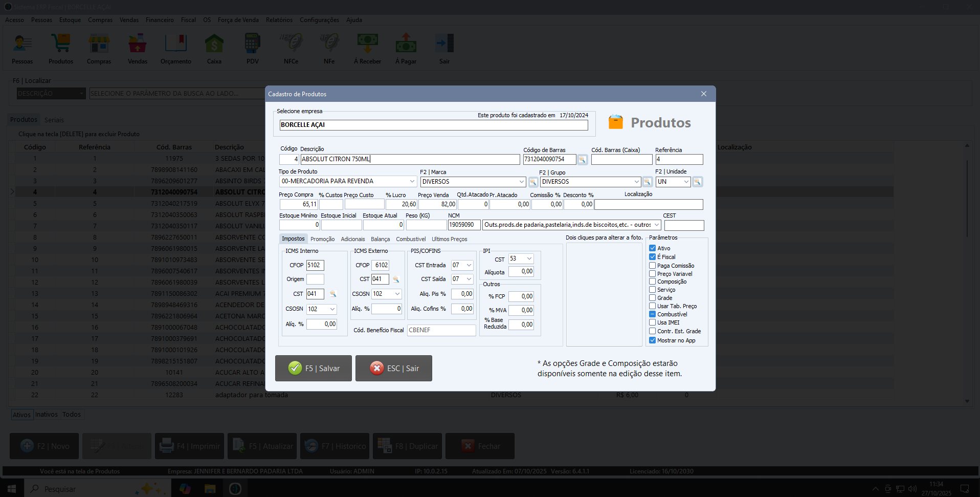This screenshot has height=497, width=980.
Task: Uncheck the Ativo checkbox
Action: (653, 248)
